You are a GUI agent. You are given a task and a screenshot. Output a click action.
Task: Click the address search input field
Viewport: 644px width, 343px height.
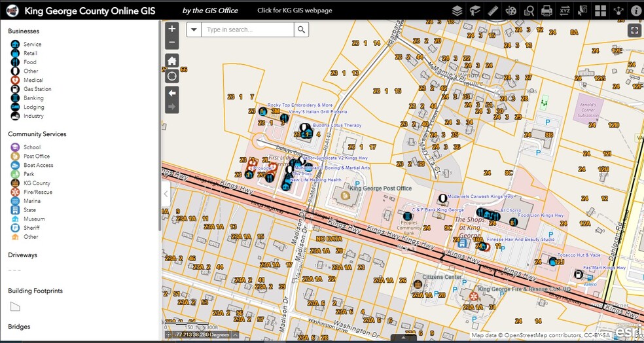pos(247,29)
